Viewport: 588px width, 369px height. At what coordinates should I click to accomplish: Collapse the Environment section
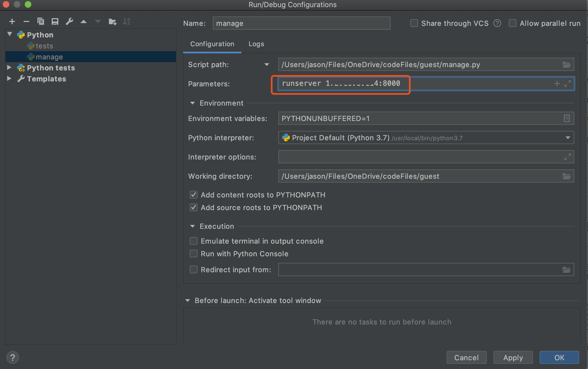[193, 103]
